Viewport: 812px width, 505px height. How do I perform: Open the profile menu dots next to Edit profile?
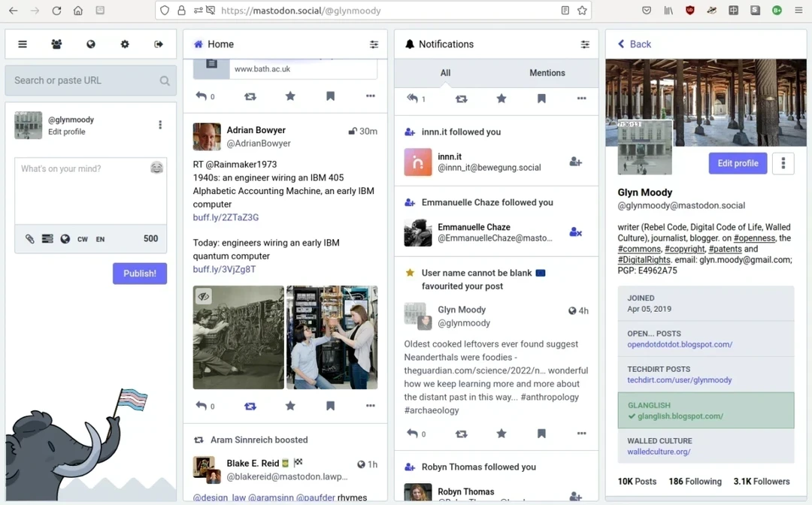pyautogui.click(x=783, y=164)
